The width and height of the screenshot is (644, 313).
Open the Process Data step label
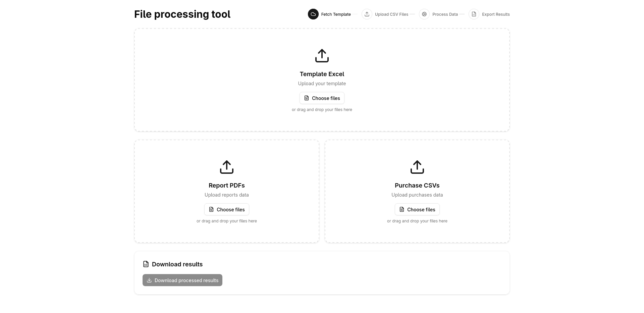pos(445,14)
